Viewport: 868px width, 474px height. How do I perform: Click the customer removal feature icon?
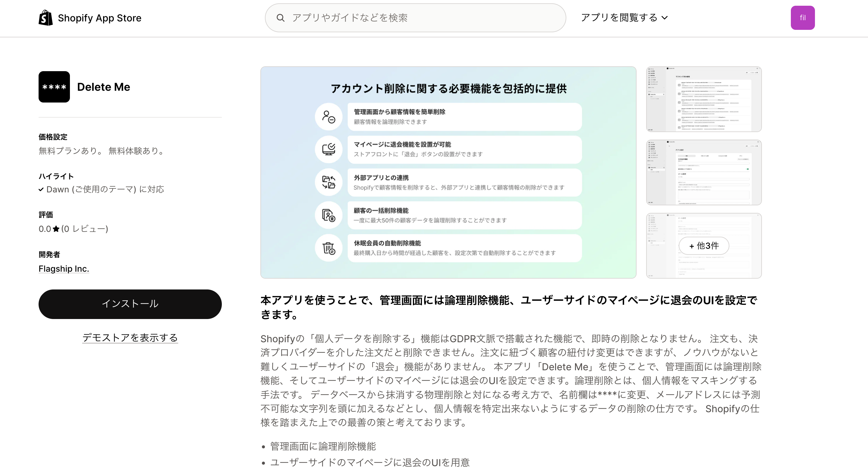(x=329, y=117)
